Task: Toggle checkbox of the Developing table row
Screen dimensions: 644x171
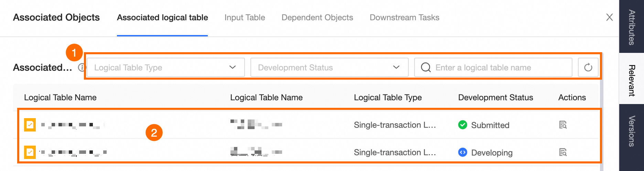Action: (30, 152)
